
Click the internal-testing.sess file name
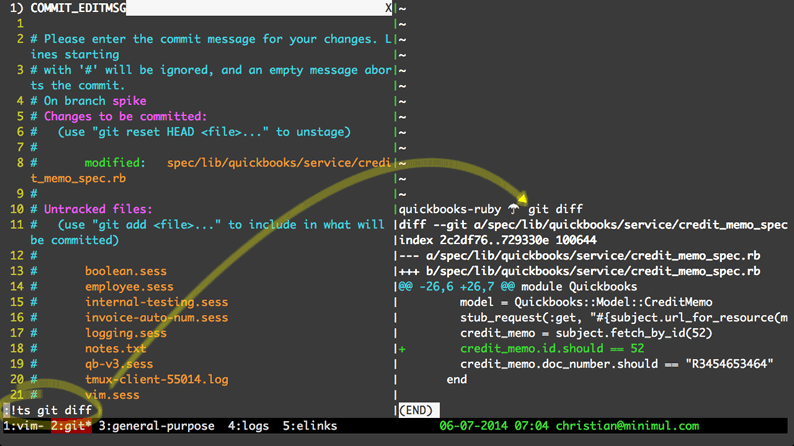pos(156,302)
